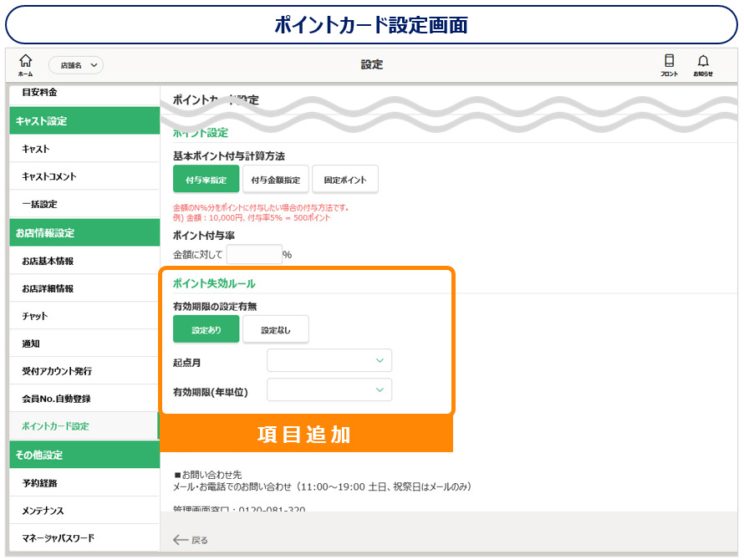Select 設定なし for expiry setting

click(276, 329)
